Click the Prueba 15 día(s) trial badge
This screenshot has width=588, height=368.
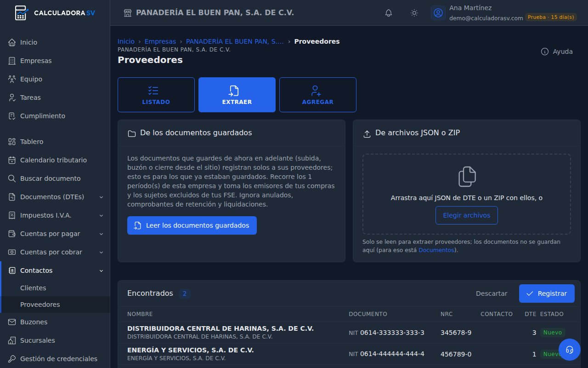pyautogui.click(x=551, y=17)
